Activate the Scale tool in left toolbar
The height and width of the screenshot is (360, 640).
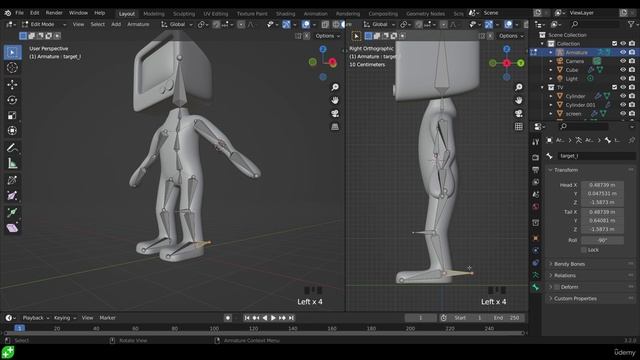point(12,116)
